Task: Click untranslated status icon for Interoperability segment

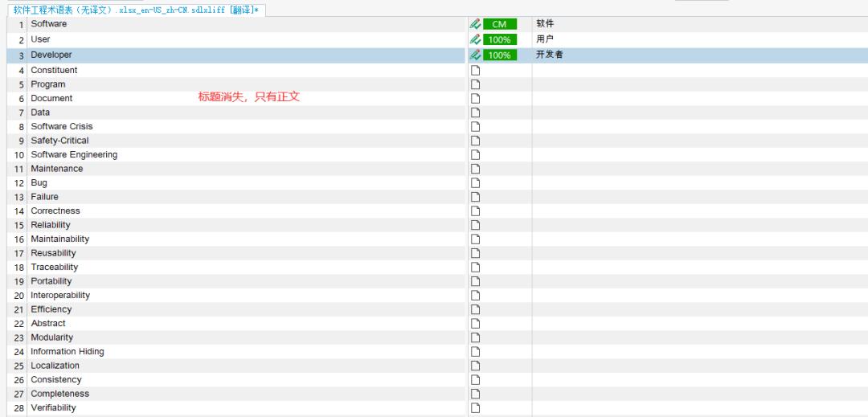Action: click(475, 296)
